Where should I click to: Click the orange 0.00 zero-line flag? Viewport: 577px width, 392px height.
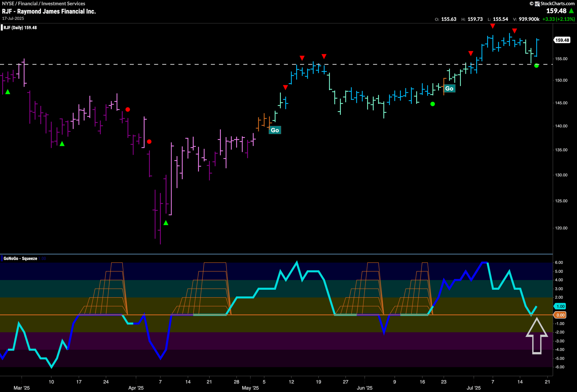[x=560, y=315]
